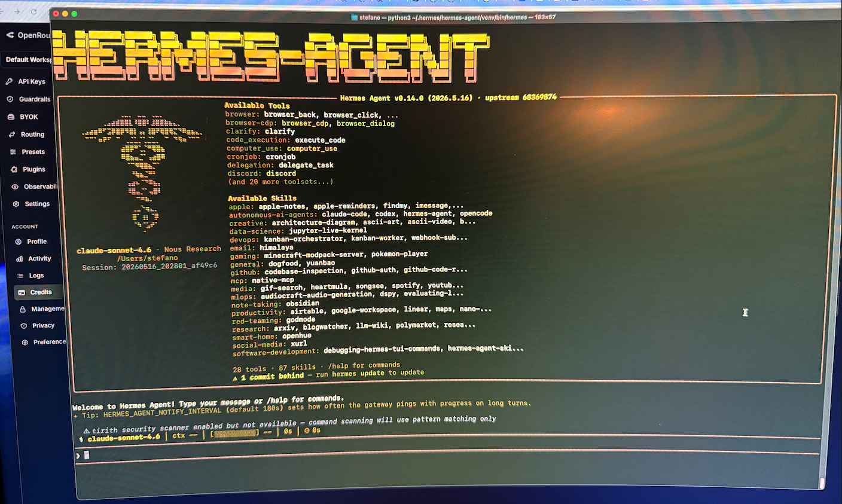842x504 pixels.
Task: Zoom the terminal with the green button
Action: pos(74,13)
